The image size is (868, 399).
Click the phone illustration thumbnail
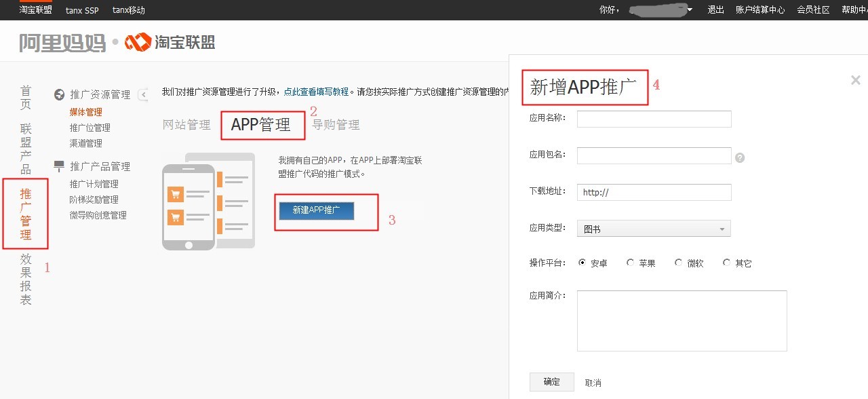click(x=208, y=201)
